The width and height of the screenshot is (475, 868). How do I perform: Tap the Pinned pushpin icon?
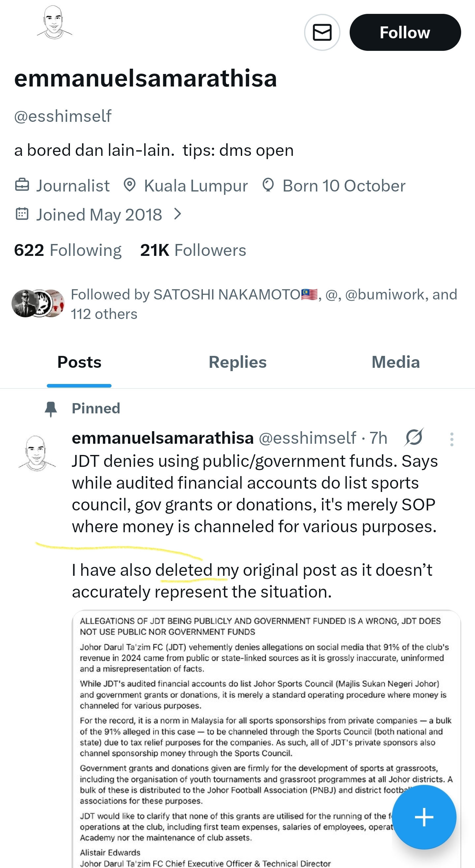click(51, 409)
